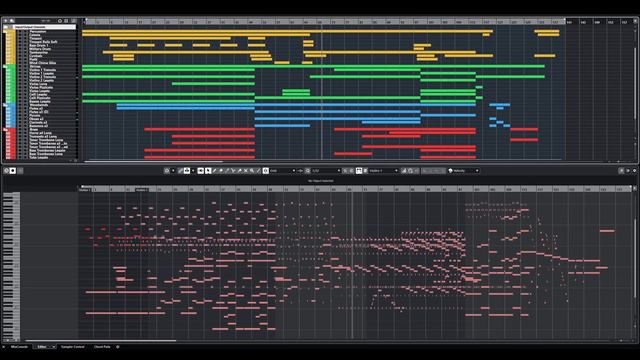
Task: Switch to the MixConsole tab
Action: click(x=19, y=347)
